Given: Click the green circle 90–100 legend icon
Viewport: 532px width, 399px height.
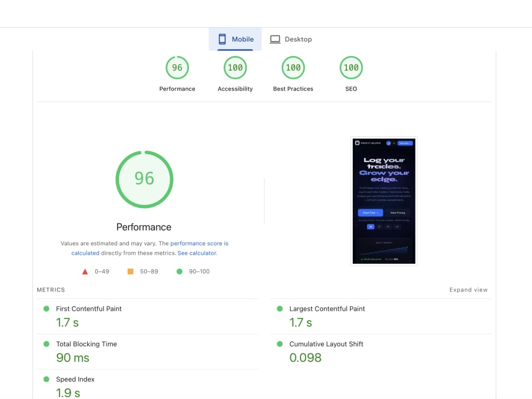Looking at the screenshot, I should coord(179,271).
